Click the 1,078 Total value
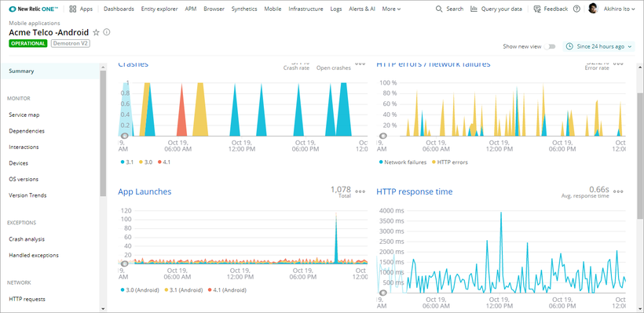This screenshot has height=313, width=644. pyautogui.click(x=341, y=191)
